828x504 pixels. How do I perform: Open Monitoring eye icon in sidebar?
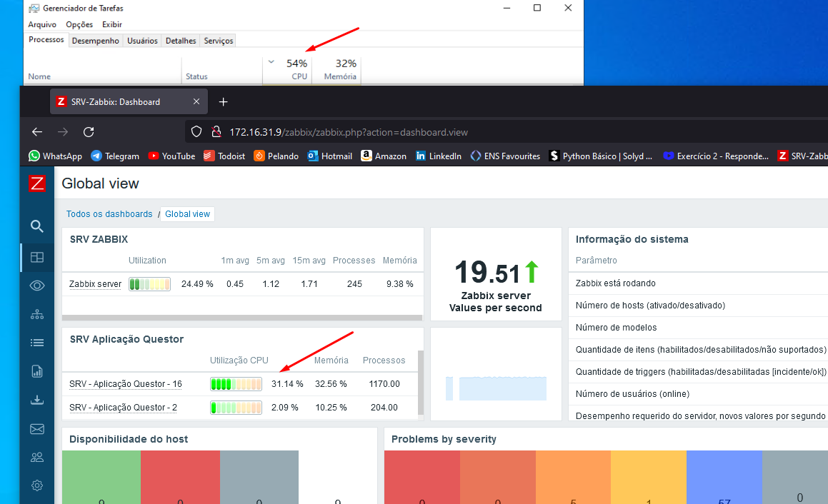tap(37, 286)
